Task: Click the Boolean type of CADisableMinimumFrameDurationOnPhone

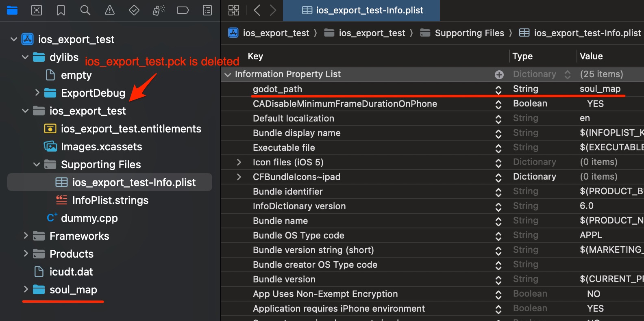Action: point(530,103)
